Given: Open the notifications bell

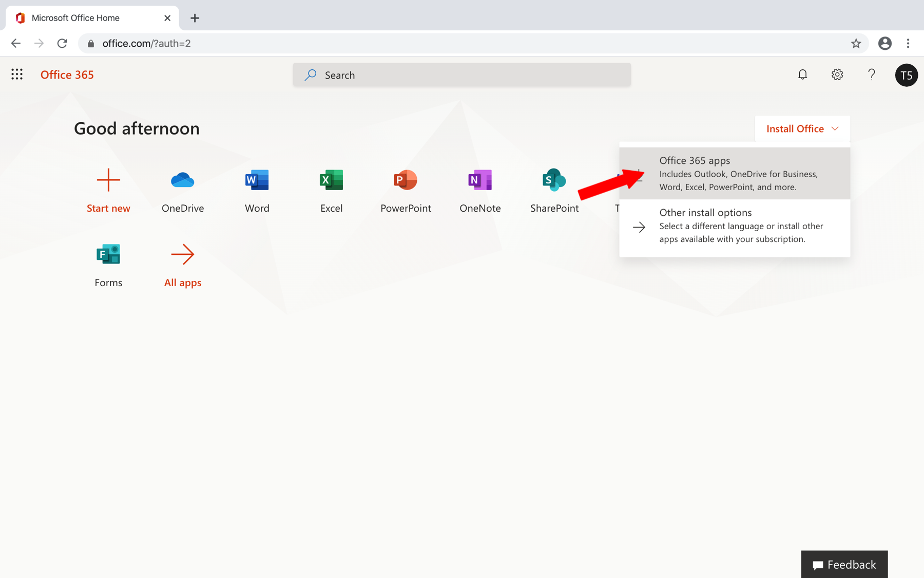Looking at the screenshot, I should point(802,74).
